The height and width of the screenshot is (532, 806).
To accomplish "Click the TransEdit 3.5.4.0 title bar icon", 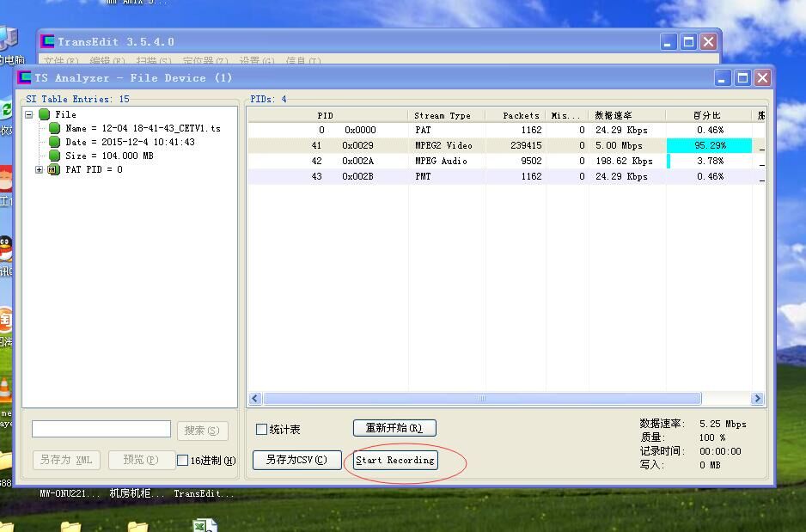I will point(47,41).
